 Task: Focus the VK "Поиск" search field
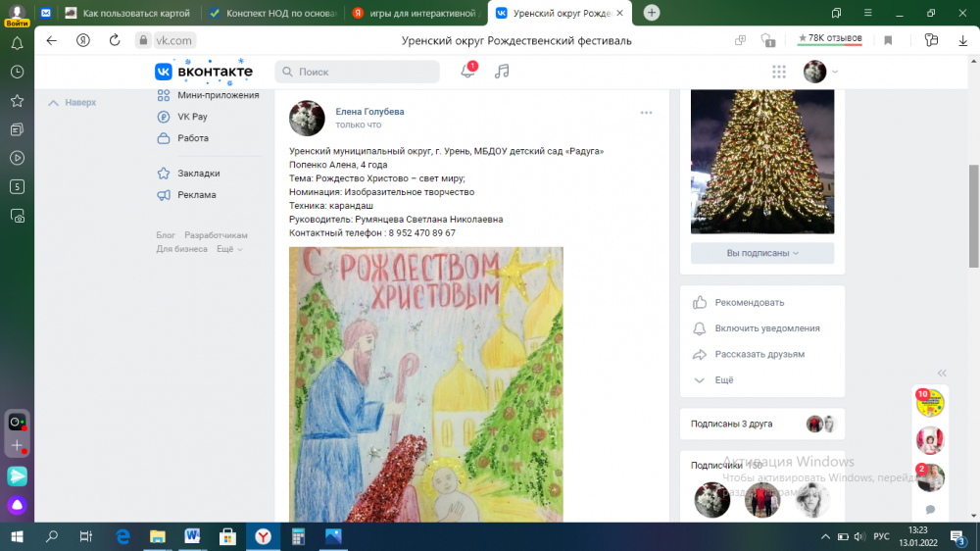coord(357,72)
